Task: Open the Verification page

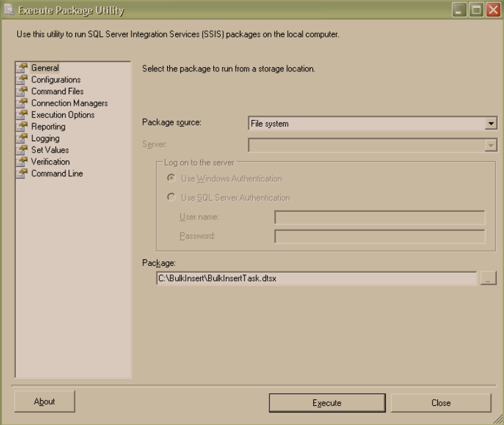Action: click(x=50, y=162)
